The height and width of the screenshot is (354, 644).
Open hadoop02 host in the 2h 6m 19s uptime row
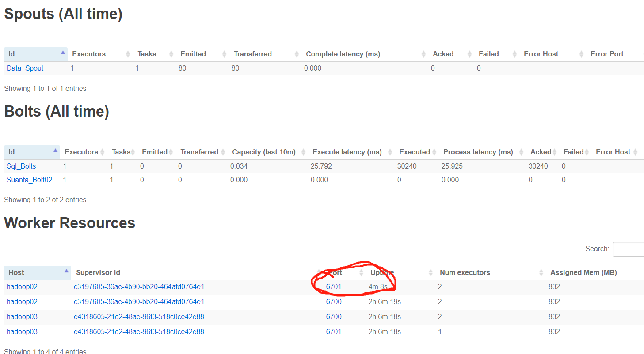coord(22,301)
